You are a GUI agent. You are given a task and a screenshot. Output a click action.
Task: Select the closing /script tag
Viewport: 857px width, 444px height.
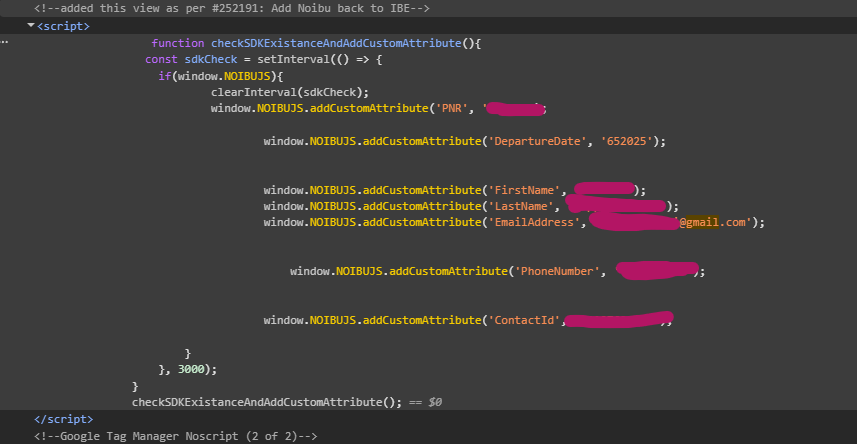pyautogui.click(x=63, y=419)
